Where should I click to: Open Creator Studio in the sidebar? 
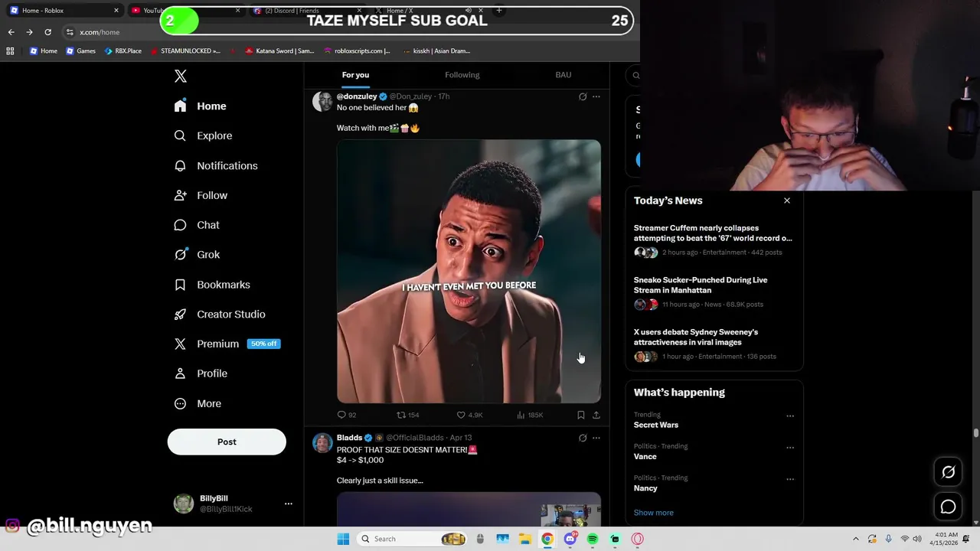click(220, 315)
